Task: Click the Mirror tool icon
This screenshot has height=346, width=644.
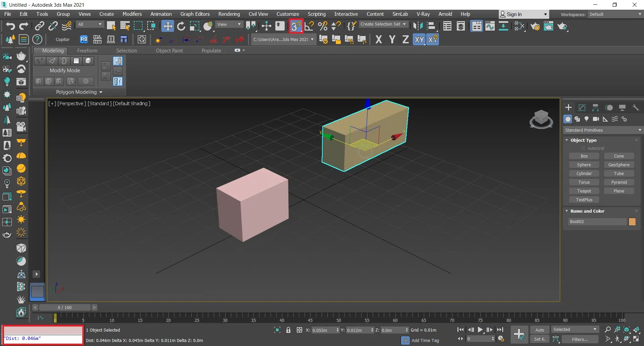Action: click(x=418, y=26)
